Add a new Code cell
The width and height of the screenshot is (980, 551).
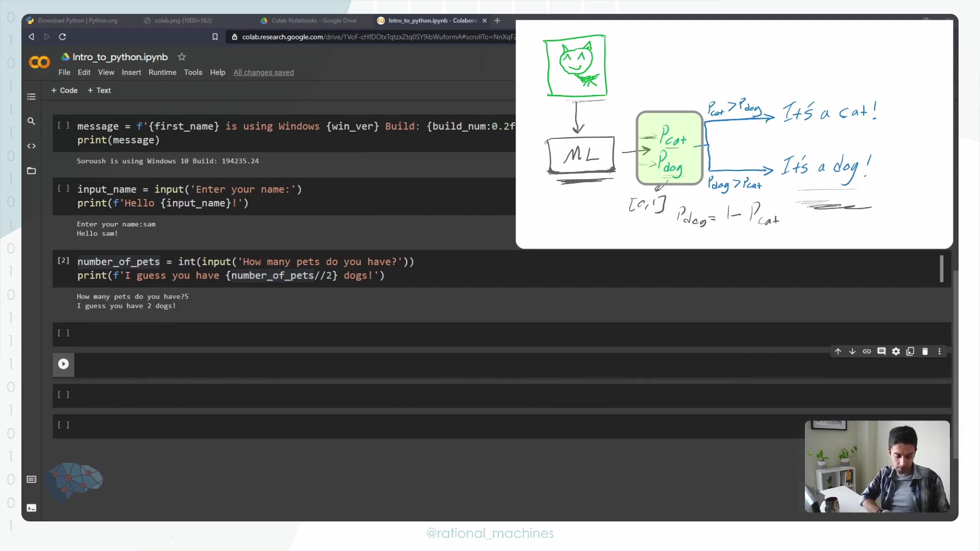(64, 90)
